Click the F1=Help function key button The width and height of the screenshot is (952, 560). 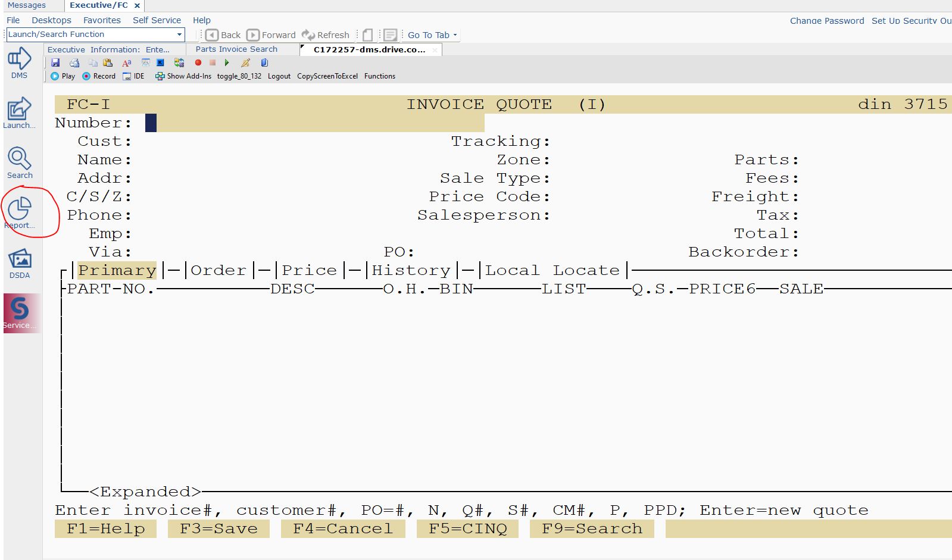coord(105,528)
